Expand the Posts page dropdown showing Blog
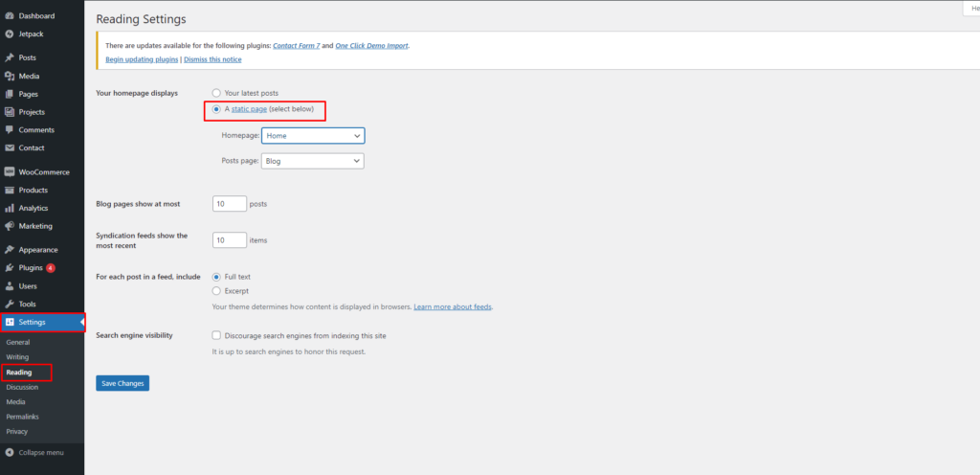This screenshot has height=475, width=980. pos(313,161)
